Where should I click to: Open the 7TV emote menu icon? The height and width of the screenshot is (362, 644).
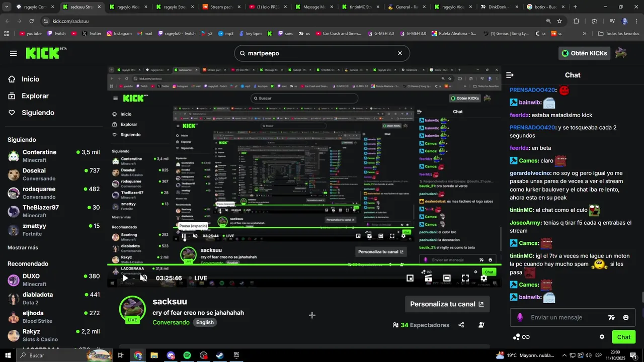(611, 317)
